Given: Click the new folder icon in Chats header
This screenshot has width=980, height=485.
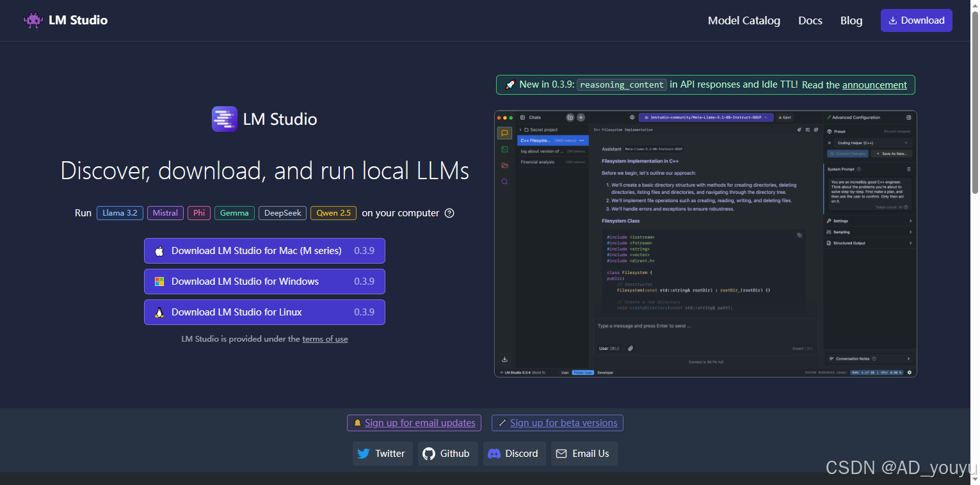Looking at the screenshot, I should (x=570, y=117).
